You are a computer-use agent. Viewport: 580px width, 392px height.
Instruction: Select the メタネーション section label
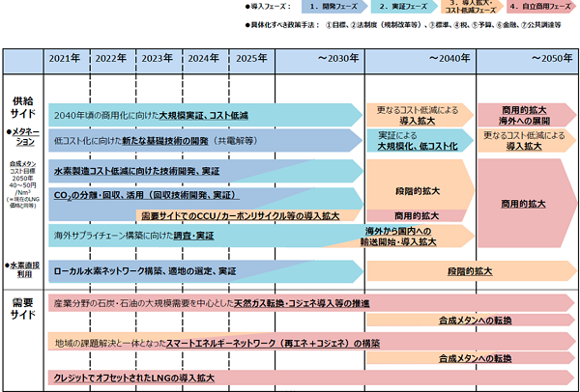pyautogui.click(x=23, y=136)
